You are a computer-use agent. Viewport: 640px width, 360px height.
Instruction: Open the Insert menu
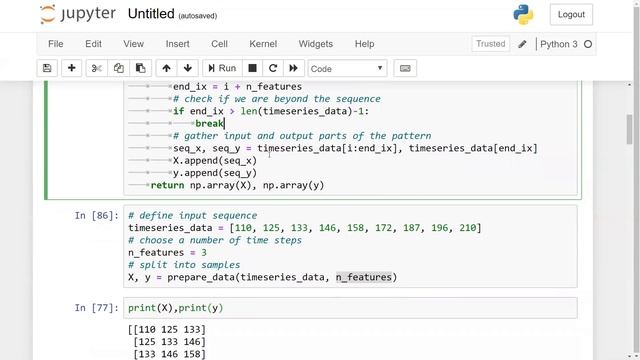click(x=178, y=44)
